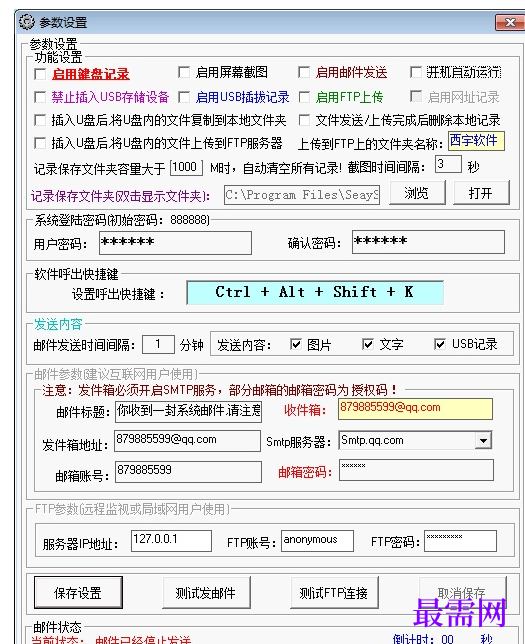The image size is (525, 644).
Task: Click the 打开 folder button
Action: (481, 193)
